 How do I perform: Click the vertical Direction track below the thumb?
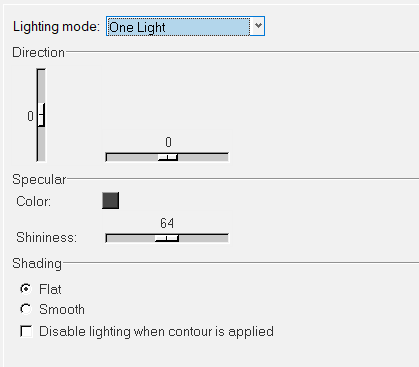point(41,144)
